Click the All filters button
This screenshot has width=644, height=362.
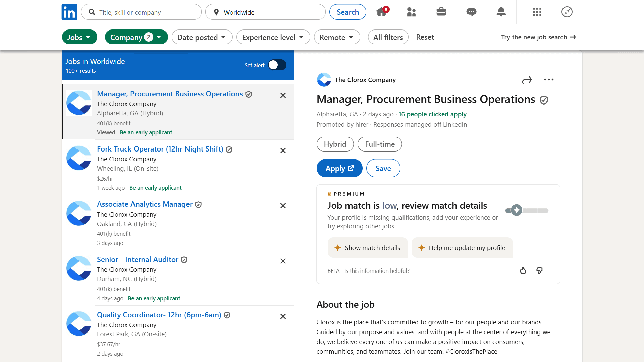tap(388, 37)
